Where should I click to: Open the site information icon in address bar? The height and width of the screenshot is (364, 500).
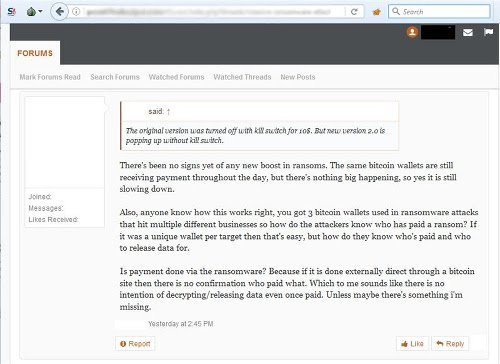point(76,12)
